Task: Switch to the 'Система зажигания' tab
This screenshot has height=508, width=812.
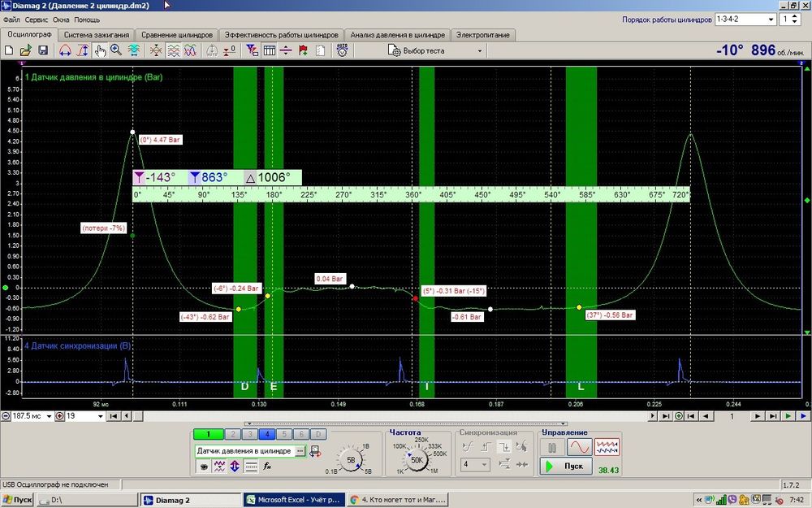Action: click(96, 35)
